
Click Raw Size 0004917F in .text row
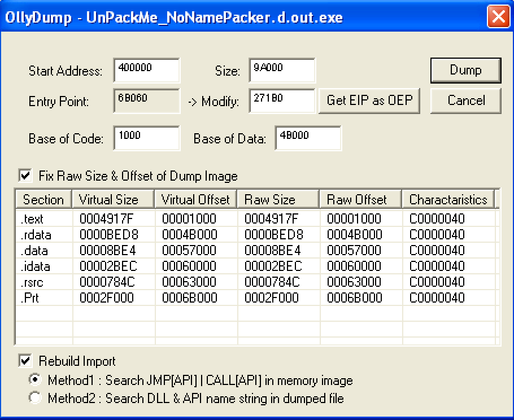coord(272,218)
